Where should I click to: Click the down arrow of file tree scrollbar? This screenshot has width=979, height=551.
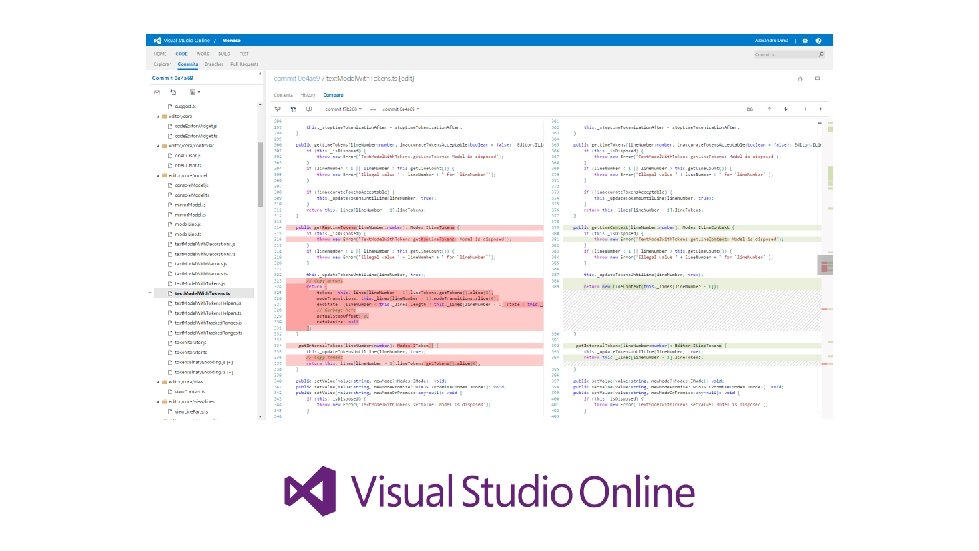(x=260, y=417)
